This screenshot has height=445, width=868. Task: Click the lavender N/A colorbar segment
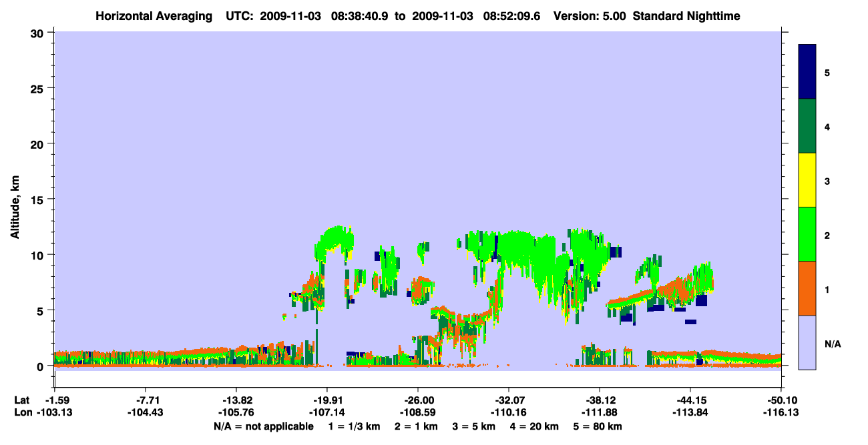click(x=807, y=342)
